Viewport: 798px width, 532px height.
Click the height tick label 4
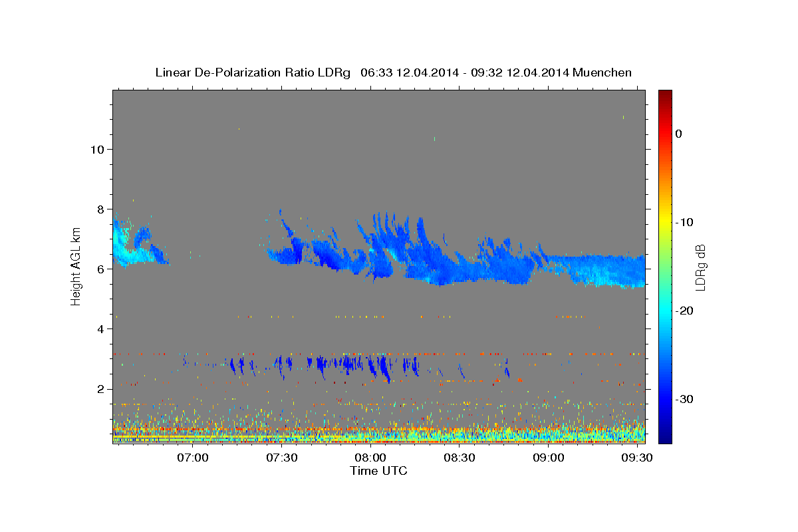click(x=100, y=329)
